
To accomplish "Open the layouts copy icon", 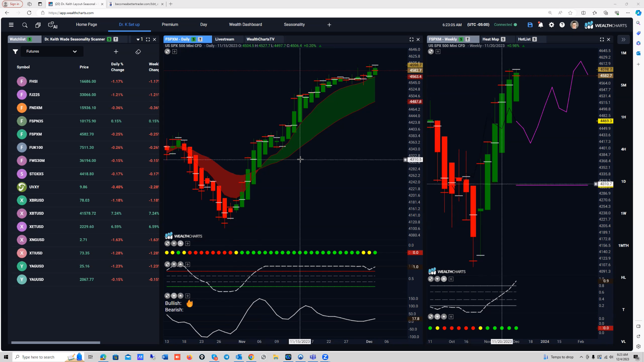I will pos(38,25).
